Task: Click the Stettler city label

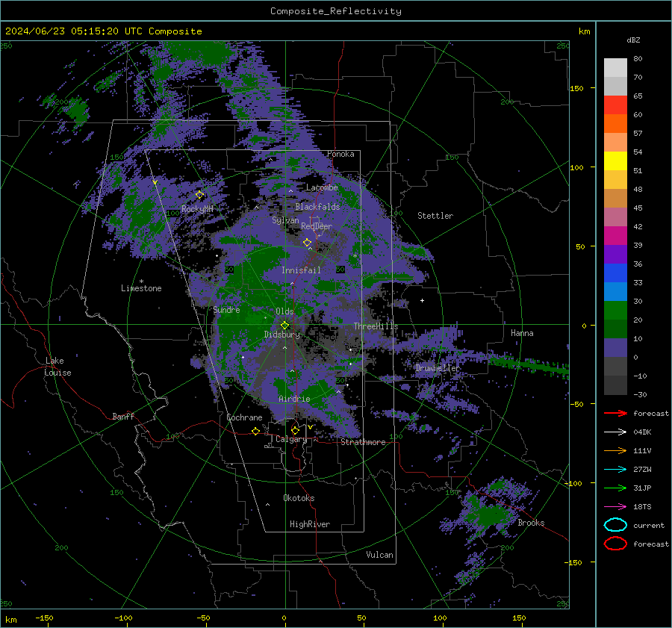Action: (x=435, y=216)
